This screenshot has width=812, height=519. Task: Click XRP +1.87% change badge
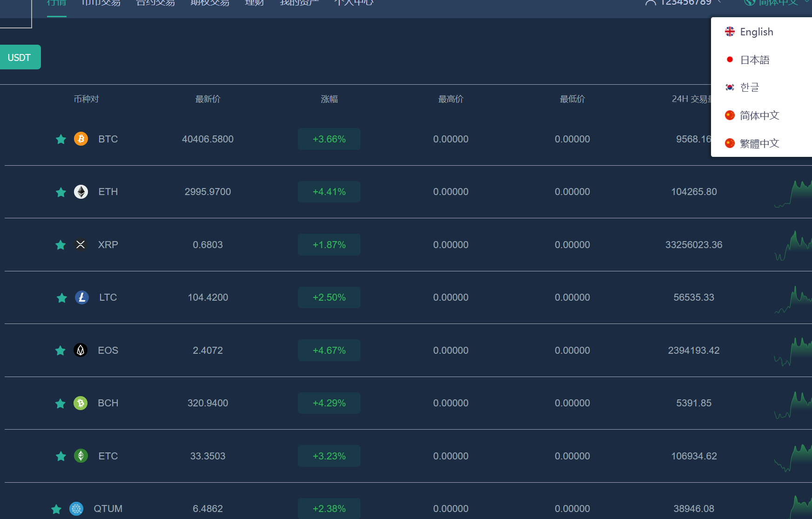point(329,244)
